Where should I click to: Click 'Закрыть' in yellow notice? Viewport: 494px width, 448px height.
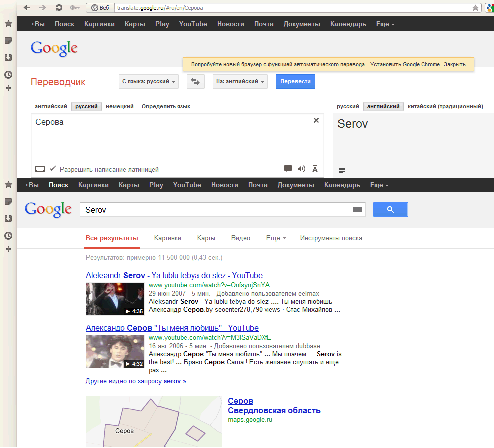pyautogui.click(x=455, y=64)
